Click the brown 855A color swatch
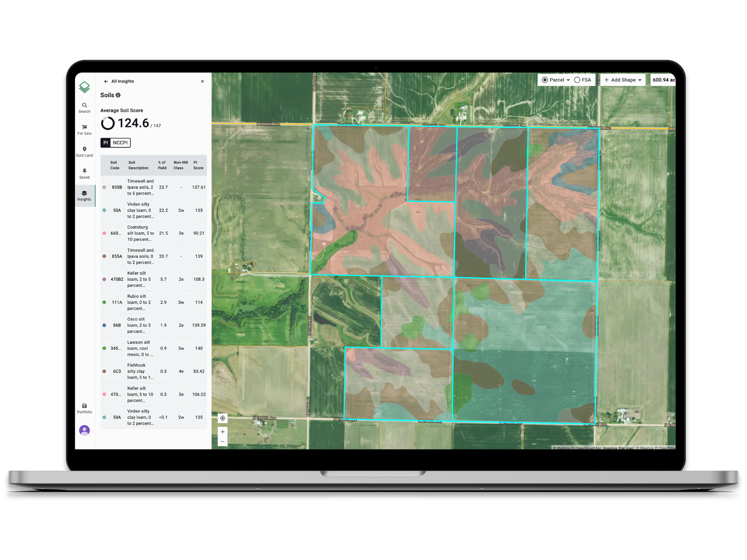The height and width of the screenshot is (560, 747). click(104, 256)
